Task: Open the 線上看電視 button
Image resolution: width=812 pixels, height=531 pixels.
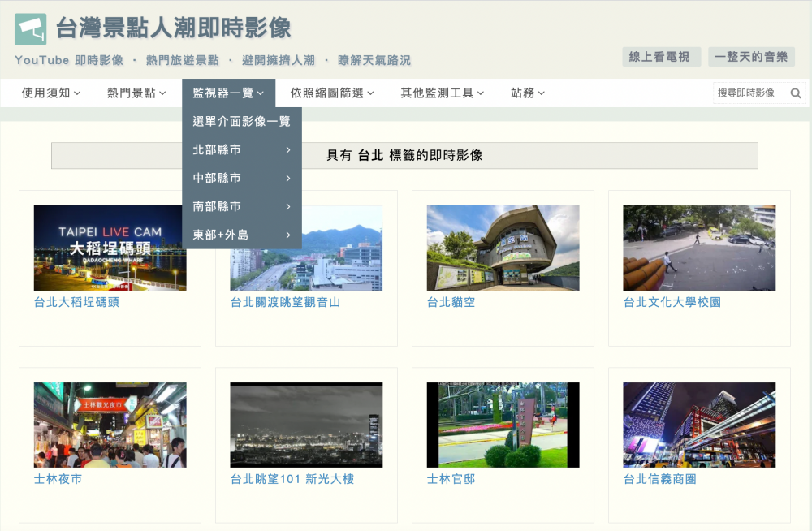Action: (660, 57)
